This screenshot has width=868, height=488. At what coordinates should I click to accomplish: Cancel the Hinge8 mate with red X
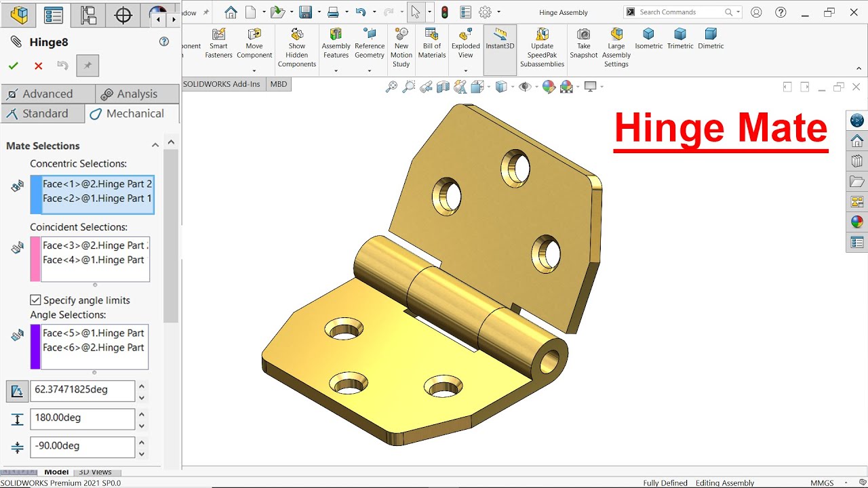point(38,66)
